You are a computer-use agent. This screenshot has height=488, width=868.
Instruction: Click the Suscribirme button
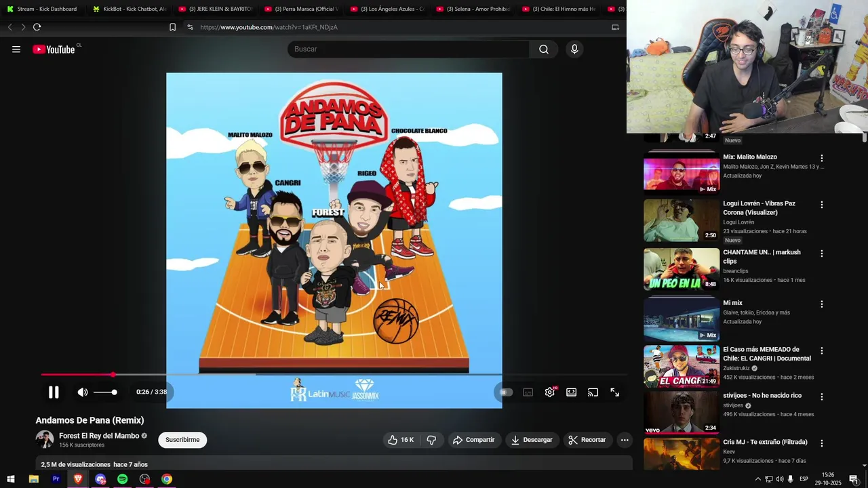click(x=182, y=440)
